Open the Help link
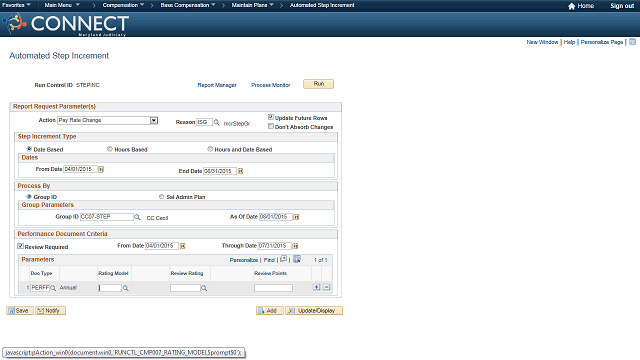Screen dimensions: 640x360 (x=569, y=42)
